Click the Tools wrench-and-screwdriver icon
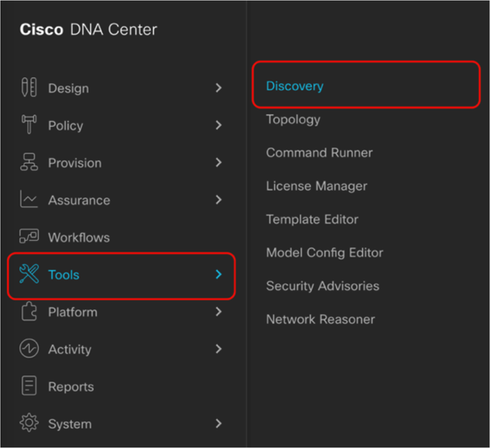 click(29, 274)
